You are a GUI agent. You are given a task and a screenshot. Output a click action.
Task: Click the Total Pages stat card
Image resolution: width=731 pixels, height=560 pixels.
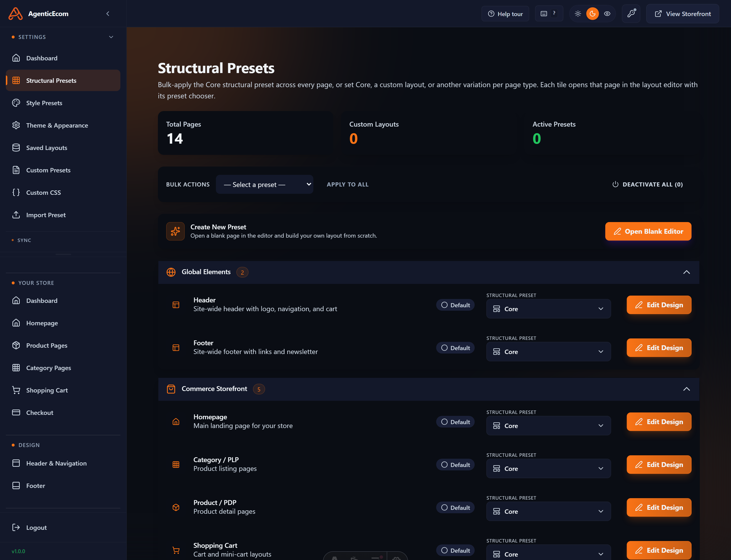(246, 133)
